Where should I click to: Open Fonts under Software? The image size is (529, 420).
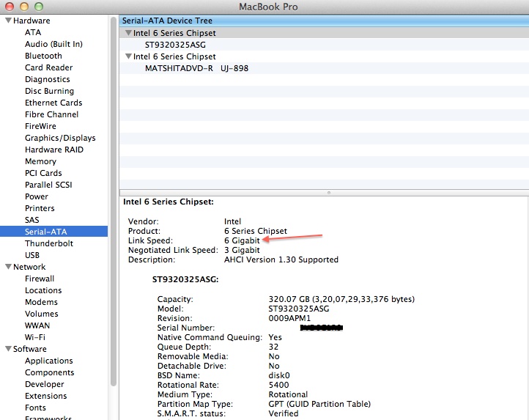[35, 408]
